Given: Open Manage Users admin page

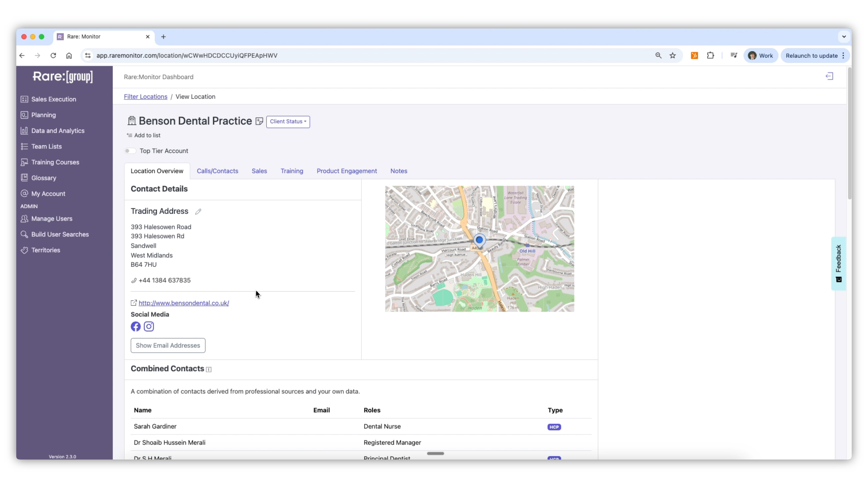Looking at the screenshot, I should pyautogui.click(x=46, y=218).
